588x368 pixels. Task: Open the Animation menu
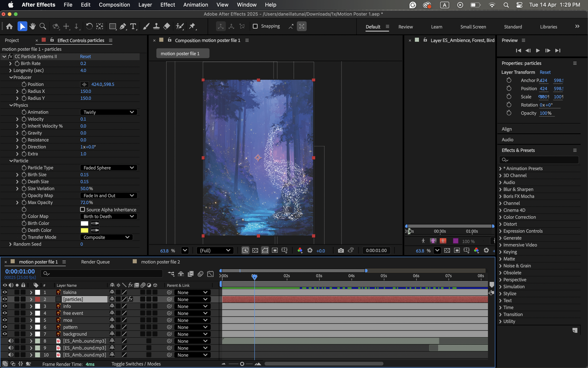coord(195,5)
